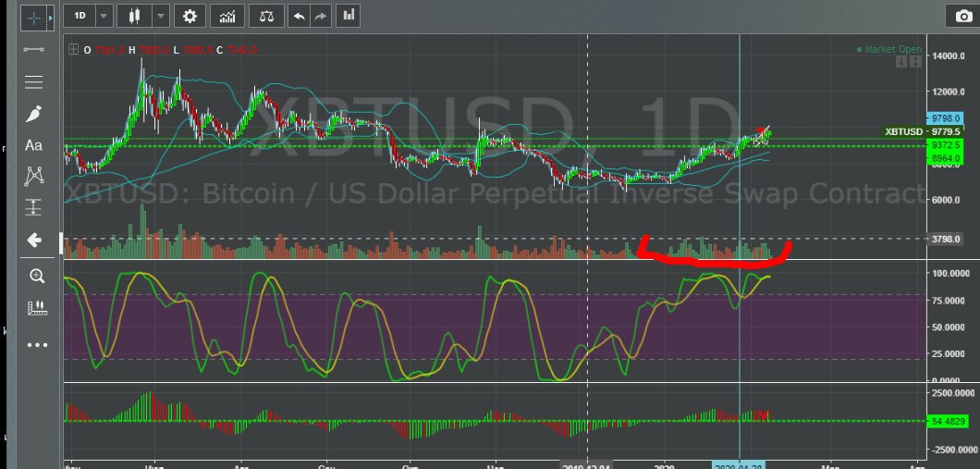Open the indicators menu icon
The height and width of the screenshot is (469, 980).
227,17
